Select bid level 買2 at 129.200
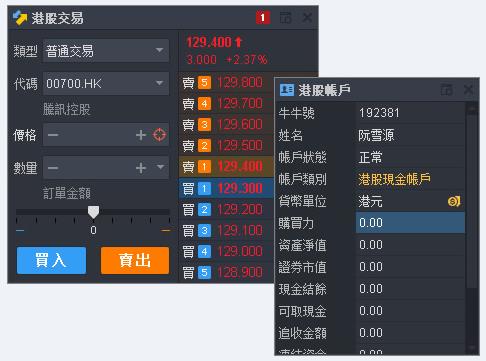Viewport: 486px width, 361px height. [227, 210]
